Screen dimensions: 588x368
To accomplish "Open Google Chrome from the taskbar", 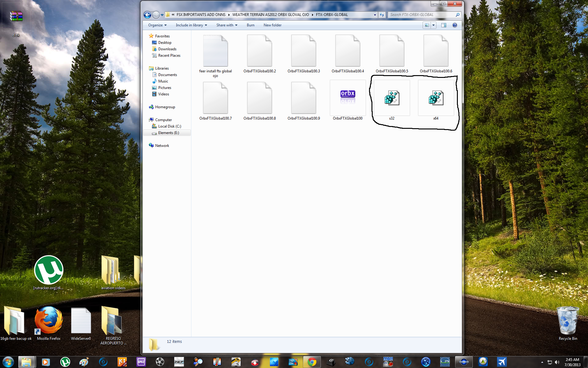I will point(312,362).
